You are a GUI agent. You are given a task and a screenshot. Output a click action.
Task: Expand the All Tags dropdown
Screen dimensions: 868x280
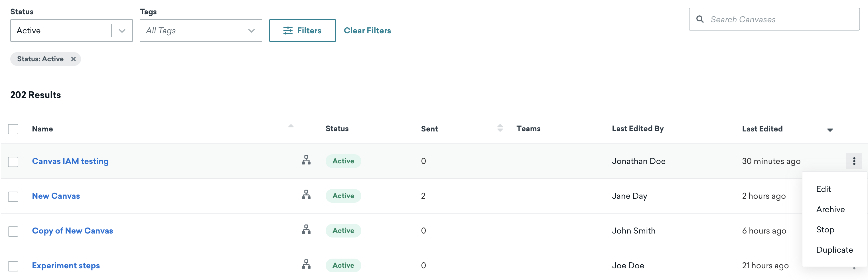coord(200,31)
